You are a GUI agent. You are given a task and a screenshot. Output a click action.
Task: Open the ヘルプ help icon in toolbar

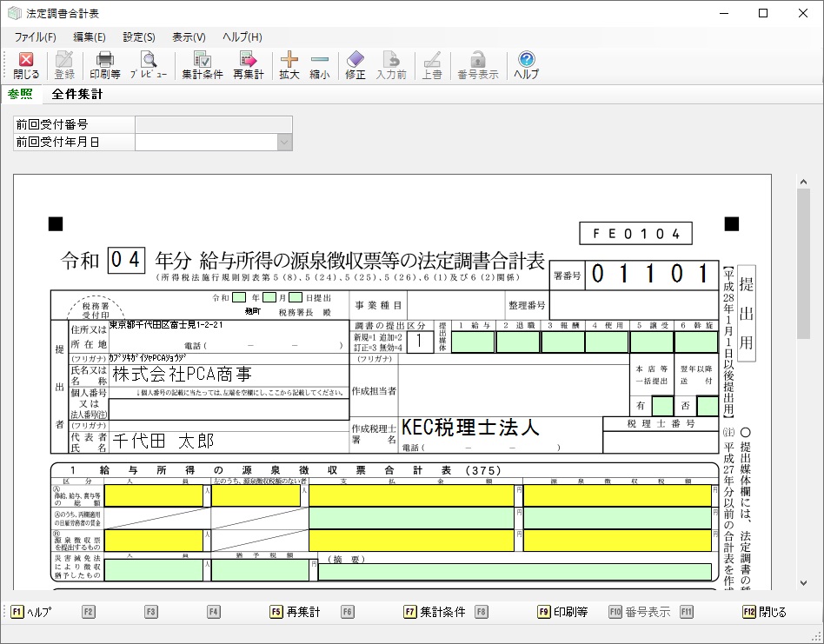tap(526, 66)
